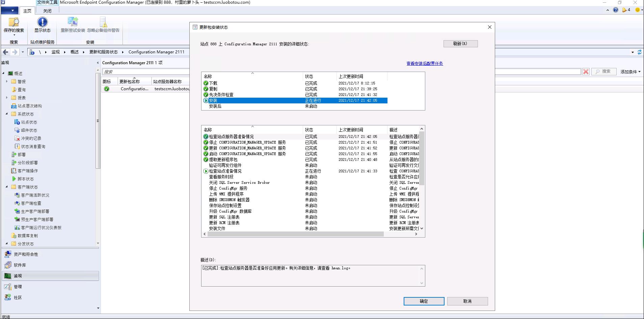Click the 确定 button
The image size is (644, 319).
tap(424, 301)
